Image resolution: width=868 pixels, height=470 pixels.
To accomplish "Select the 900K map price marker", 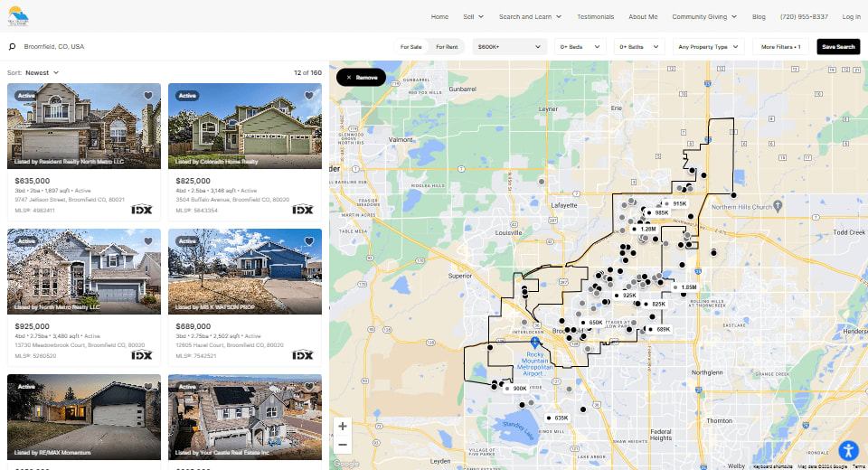I will coord(516,389).
